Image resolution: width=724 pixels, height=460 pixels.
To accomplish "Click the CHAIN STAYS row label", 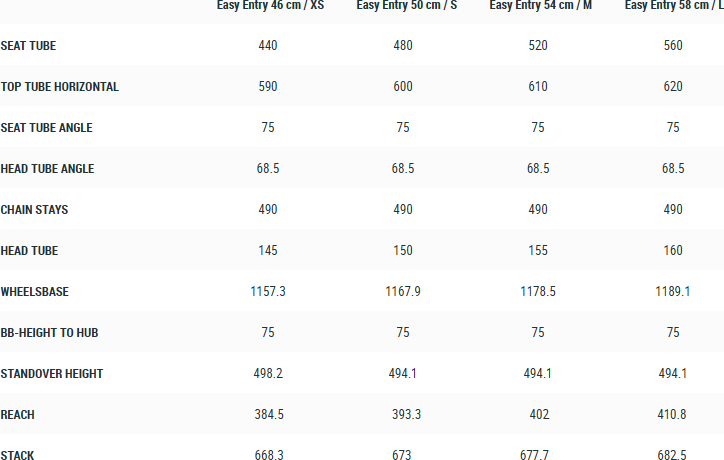I will pyautogui.click(x=35, y=210).
